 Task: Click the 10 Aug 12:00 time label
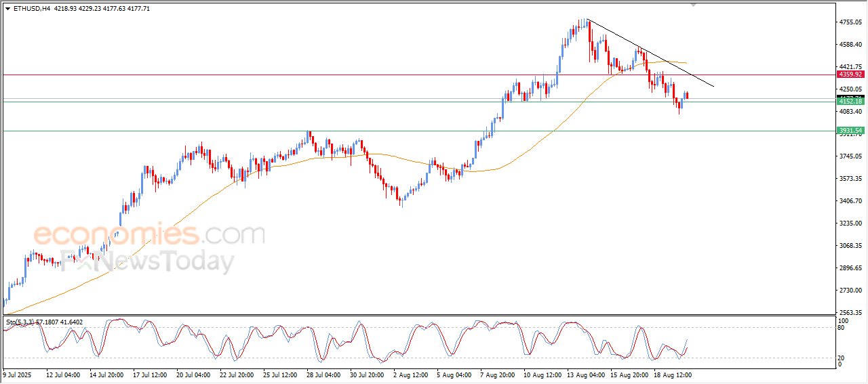tap(543, 374)
